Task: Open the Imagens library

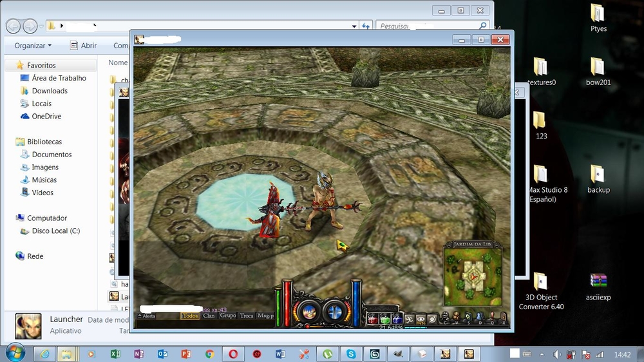Action: 45,167
